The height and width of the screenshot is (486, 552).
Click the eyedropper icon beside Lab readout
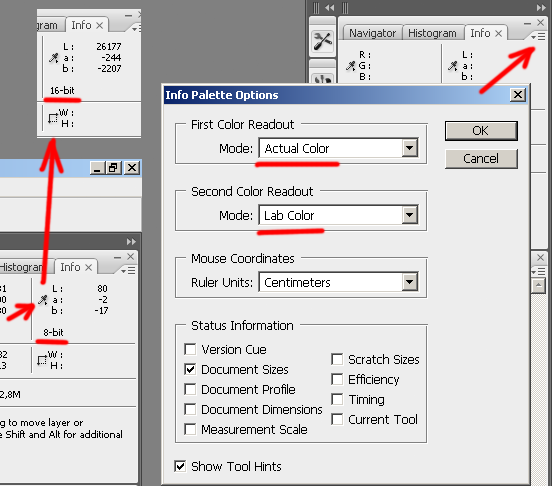coord(453,66)
